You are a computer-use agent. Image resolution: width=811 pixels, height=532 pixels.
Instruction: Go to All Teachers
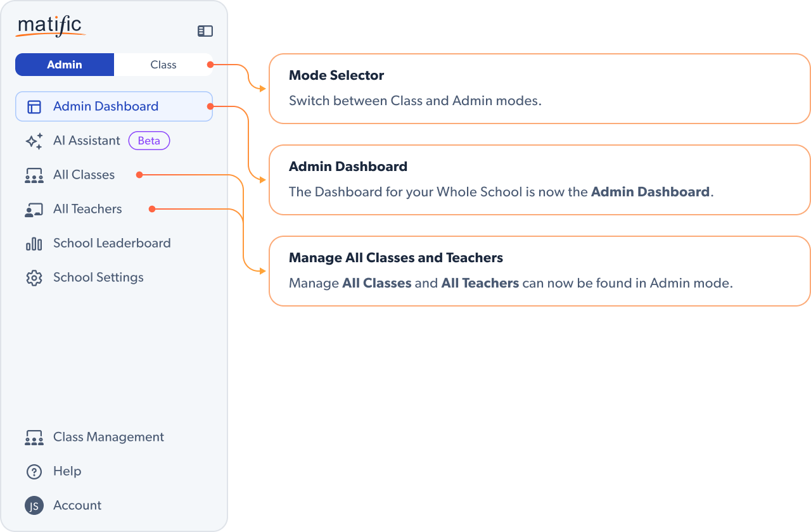(x=87, y=209)
